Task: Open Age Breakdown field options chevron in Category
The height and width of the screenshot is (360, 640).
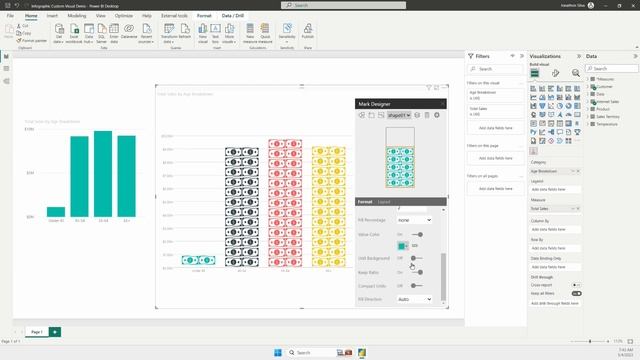Action: pyautogui.click(x=573, y=171)
